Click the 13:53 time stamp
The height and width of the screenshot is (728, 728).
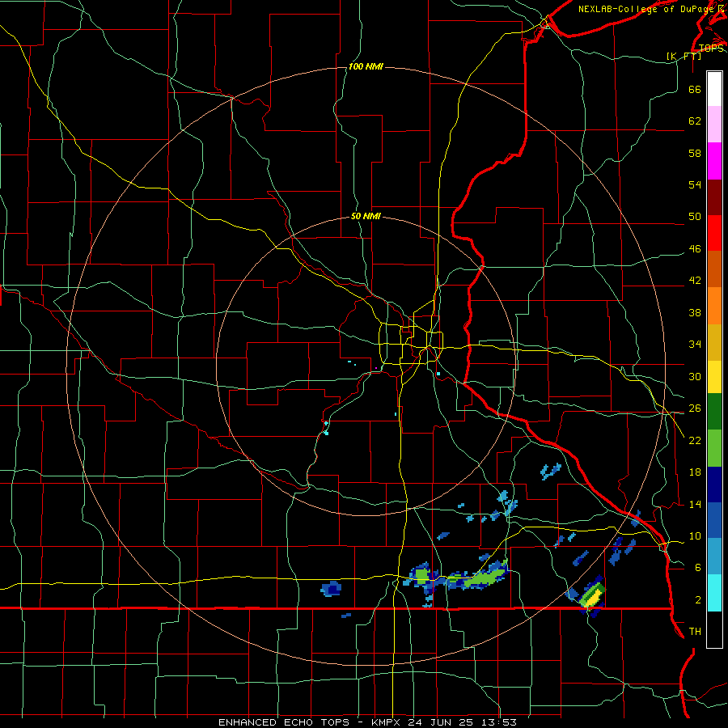pos(501,722)
